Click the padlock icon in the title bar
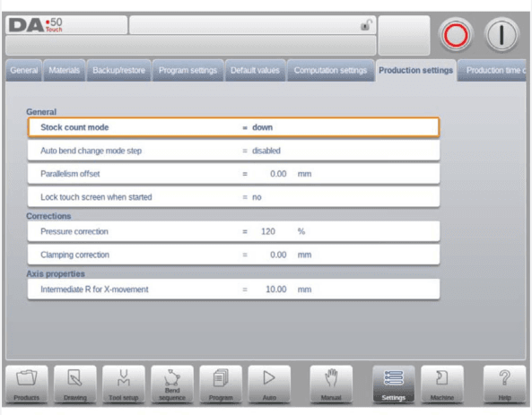The image size is (532, 415). tap(366, 25)
